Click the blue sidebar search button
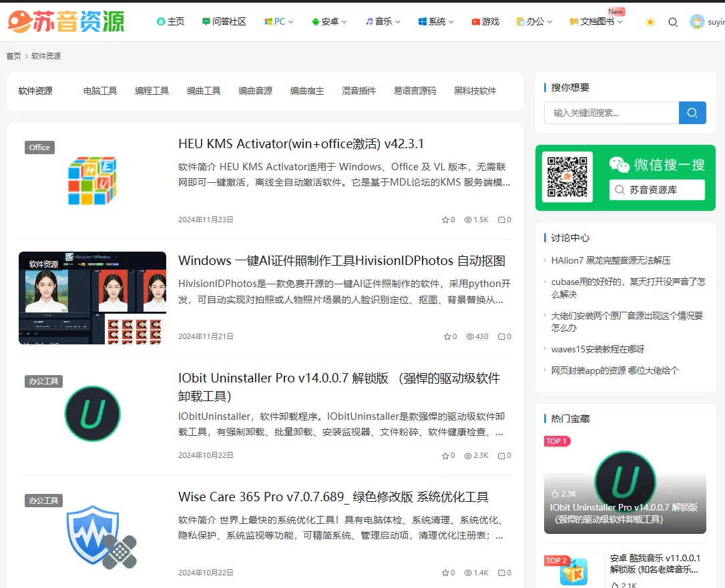Screen dimensions: 725x588 click(692, 113)
